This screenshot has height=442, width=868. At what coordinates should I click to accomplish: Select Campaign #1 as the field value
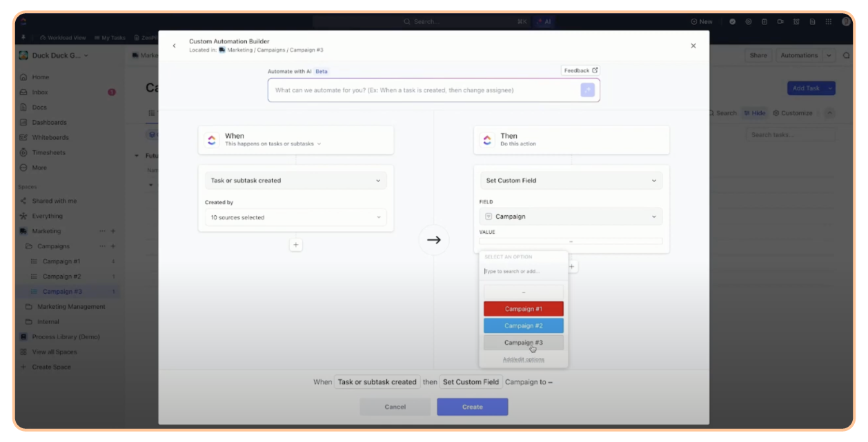(523, 308)
